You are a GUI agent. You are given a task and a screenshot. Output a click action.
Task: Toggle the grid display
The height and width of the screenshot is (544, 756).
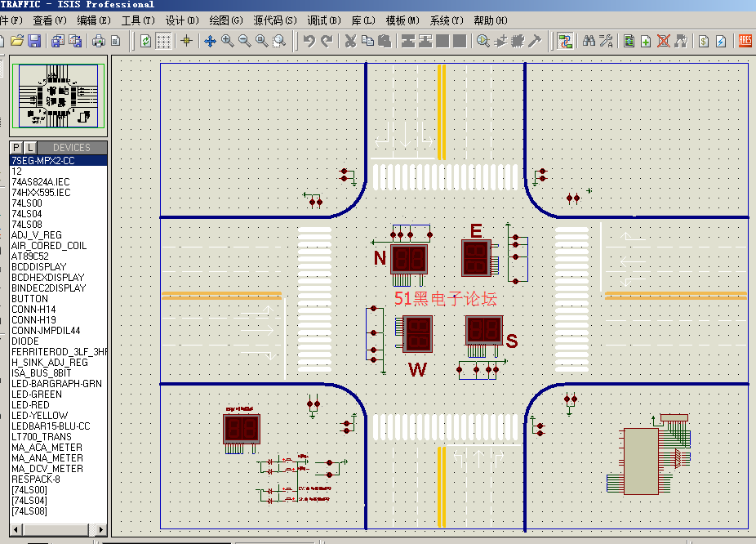click(163, 41)
